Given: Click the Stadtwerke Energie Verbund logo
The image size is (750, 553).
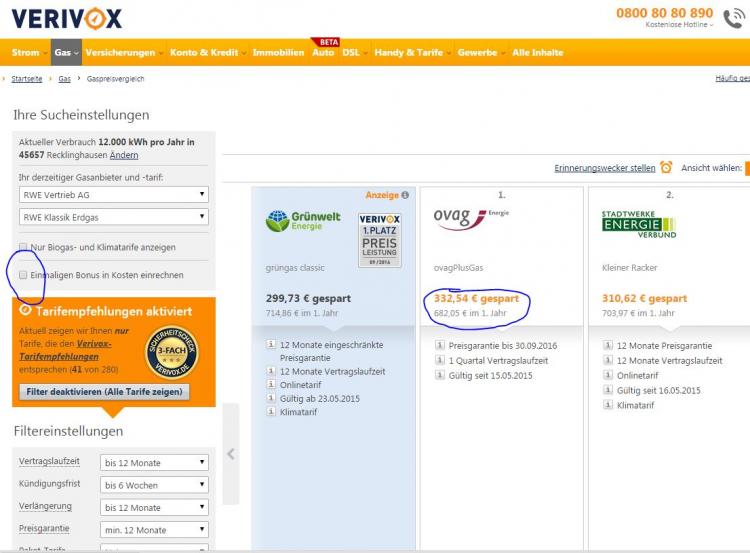Looking at the screenshot, I should pos(639,224).
